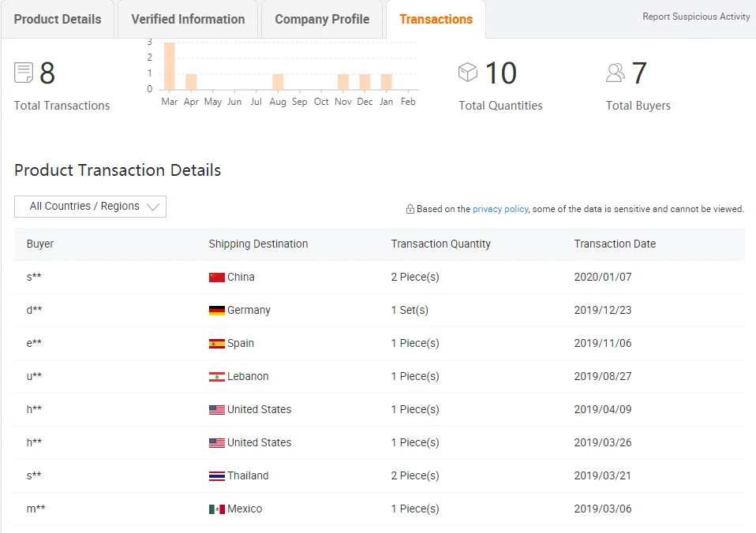Click the November bar in chart
Viewport: 756px width, 533px height.
(342, 82)
